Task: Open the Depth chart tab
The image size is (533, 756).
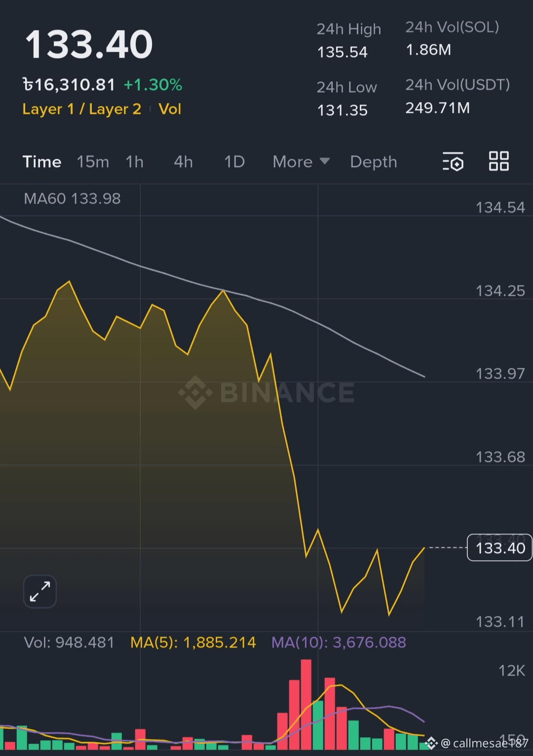Action: point(373,162)
